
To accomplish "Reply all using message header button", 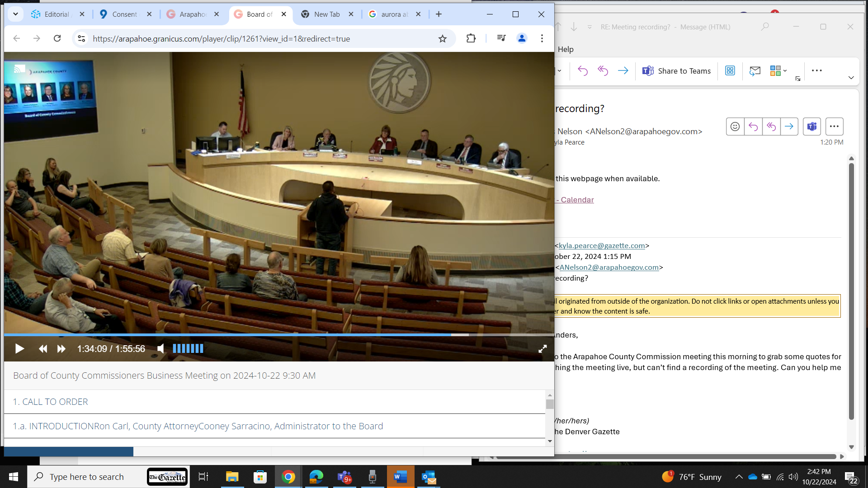I will [x=771, y=127].
